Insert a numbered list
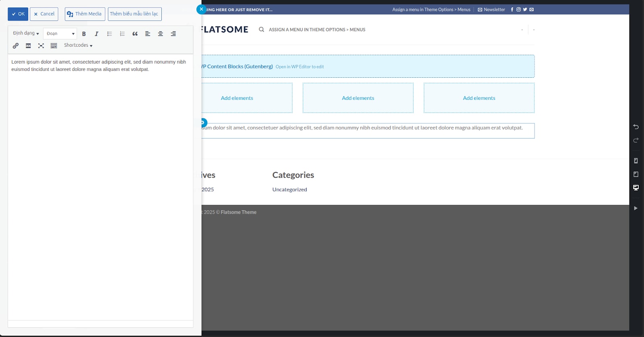This screenshot has width=644, height=337. click(122, 34)
